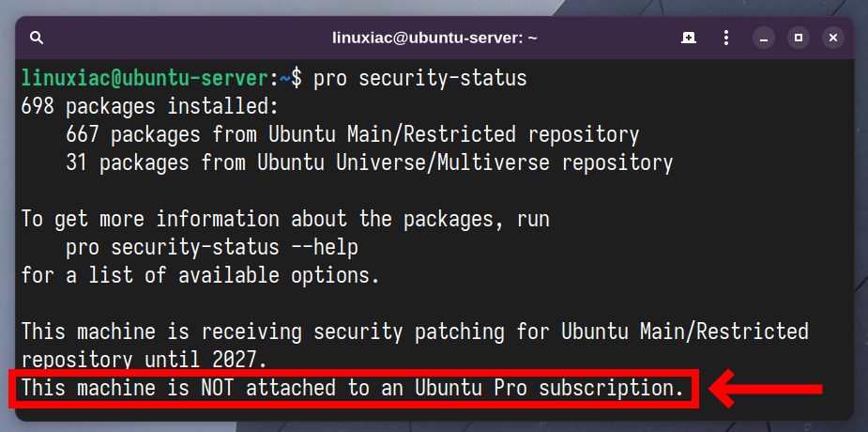Click the pro security-status --help text
Screen dimensions: 868x432
tap(212, 248)
